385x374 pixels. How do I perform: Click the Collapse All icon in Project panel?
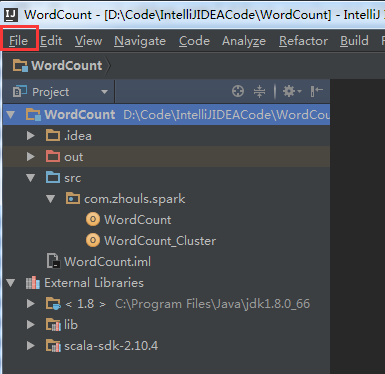point(259,91)
